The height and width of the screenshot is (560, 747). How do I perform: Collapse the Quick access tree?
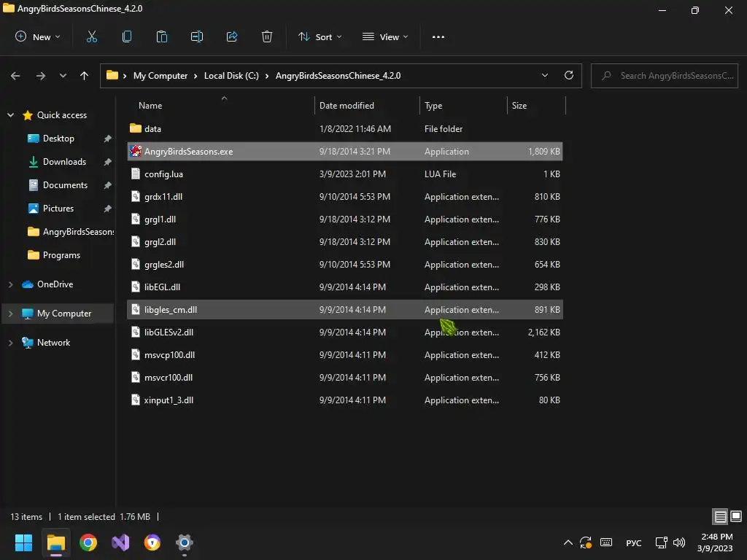tap(10, 114)
